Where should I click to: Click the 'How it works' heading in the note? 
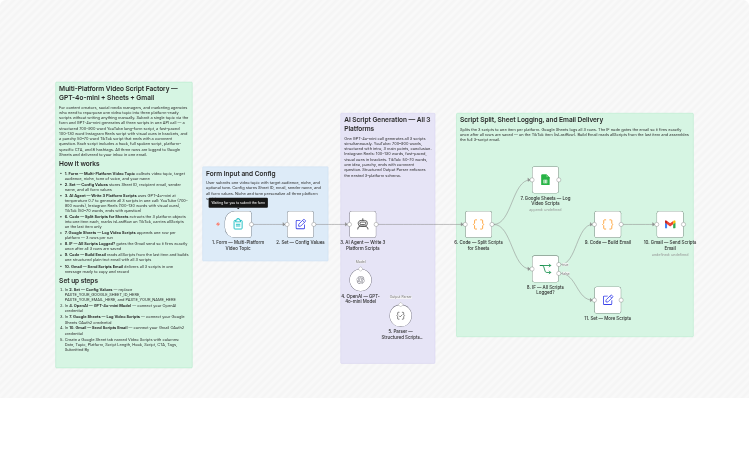point(78,163)
